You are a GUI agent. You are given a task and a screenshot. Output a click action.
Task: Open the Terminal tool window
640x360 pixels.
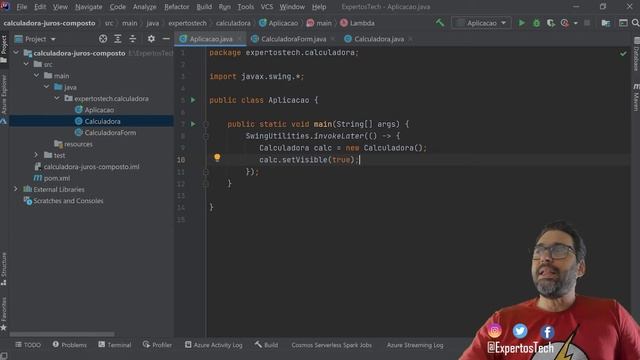click(115, 345)
